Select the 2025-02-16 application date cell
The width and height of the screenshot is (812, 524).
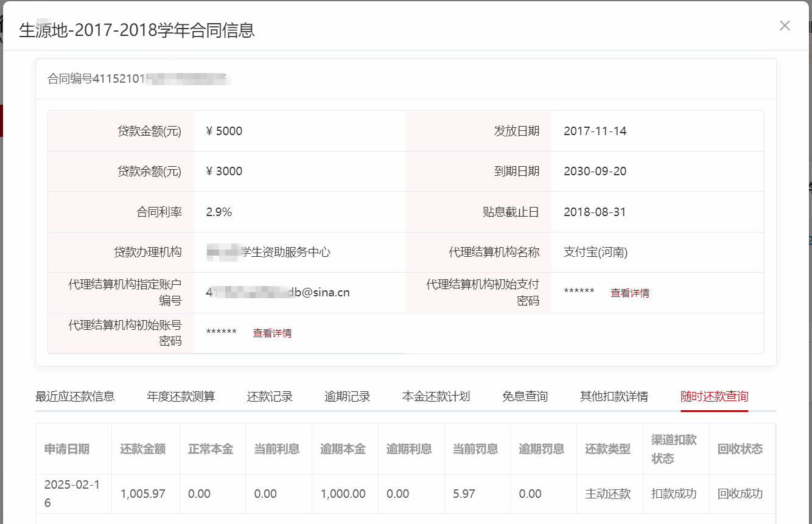(64, 494)
